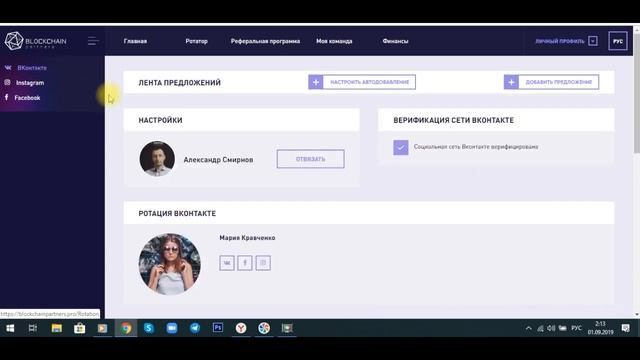Click Александр Смирнов profile avatar
Image resolution: width=640 pixels, height=360 pixels.
157,159
